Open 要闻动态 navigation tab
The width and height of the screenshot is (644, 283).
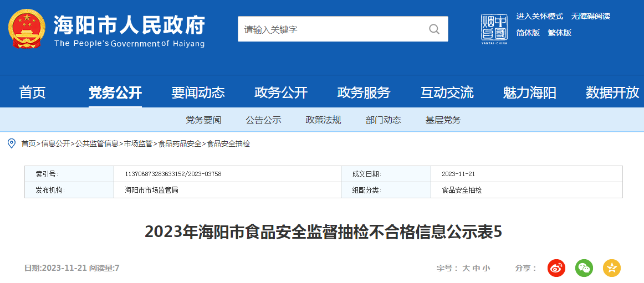(198, 92)
